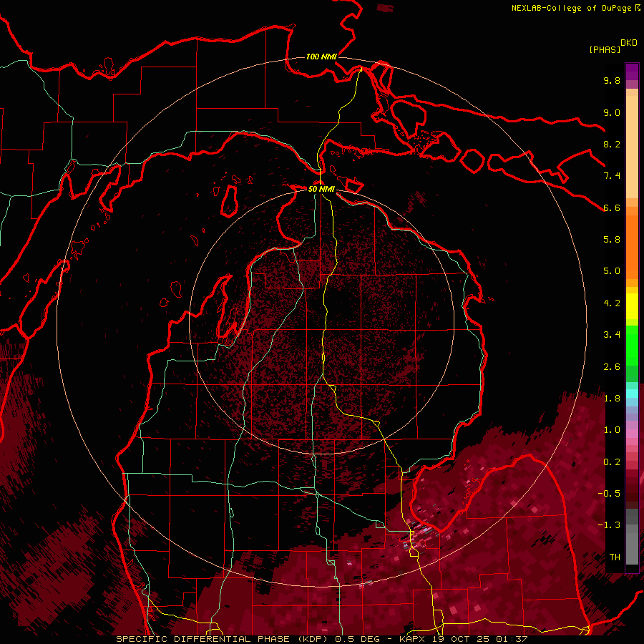Select the -0.5 value on the color scale

tap(609, 494)
